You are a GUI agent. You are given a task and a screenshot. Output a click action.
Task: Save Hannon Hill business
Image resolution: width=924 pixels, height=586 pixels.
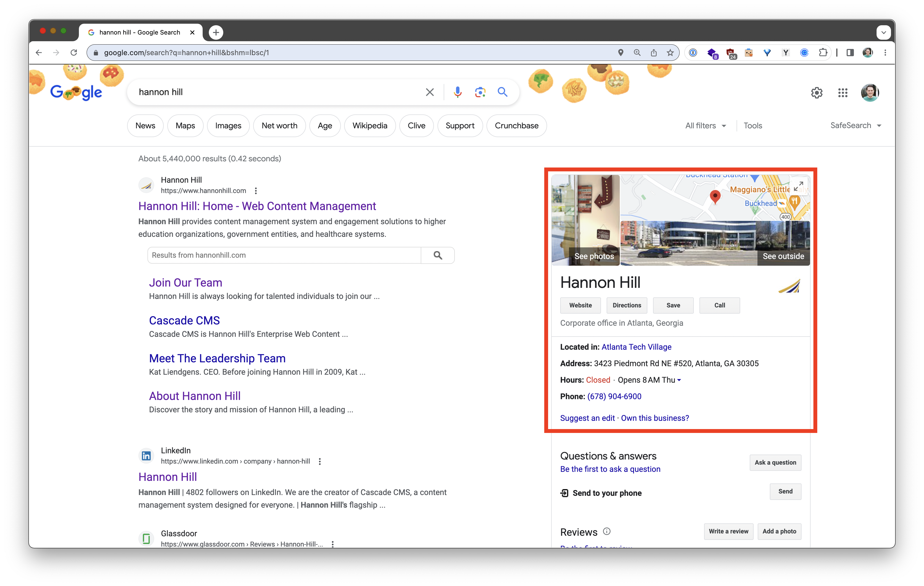(673, 305)
